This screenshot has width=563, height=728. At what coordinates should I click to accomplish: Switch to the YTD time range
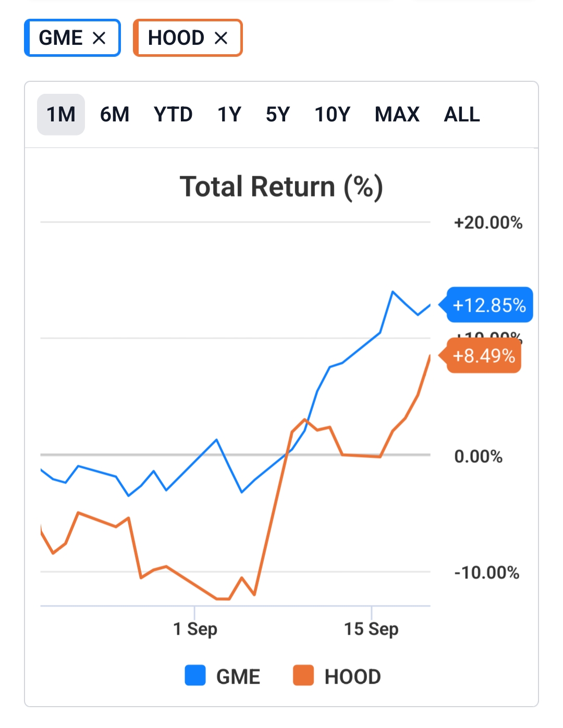173,115
